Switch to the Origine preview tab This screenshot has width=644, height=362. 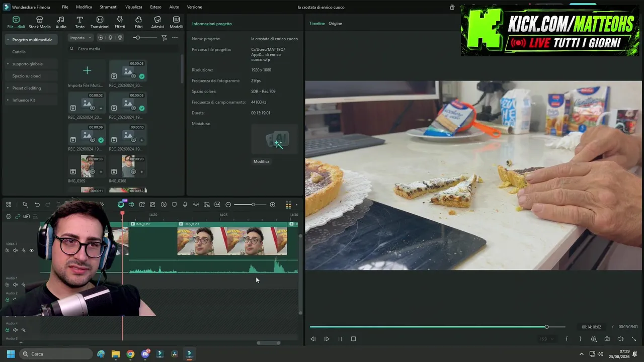click(x=335, y=24)
